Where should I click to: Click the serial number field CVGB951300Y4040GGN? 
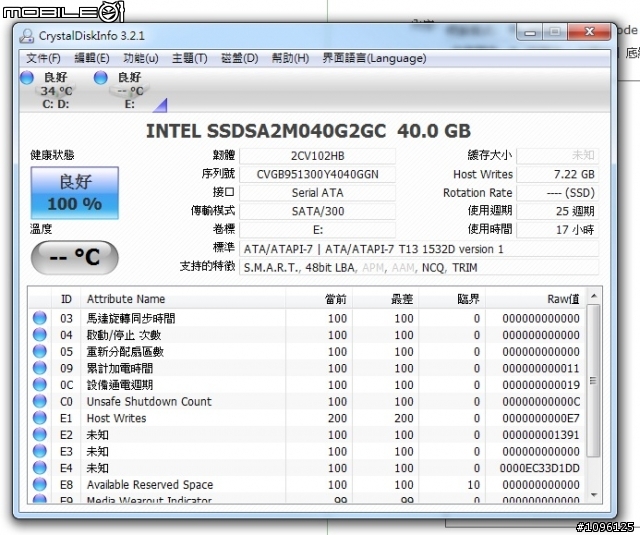[317, 175]
